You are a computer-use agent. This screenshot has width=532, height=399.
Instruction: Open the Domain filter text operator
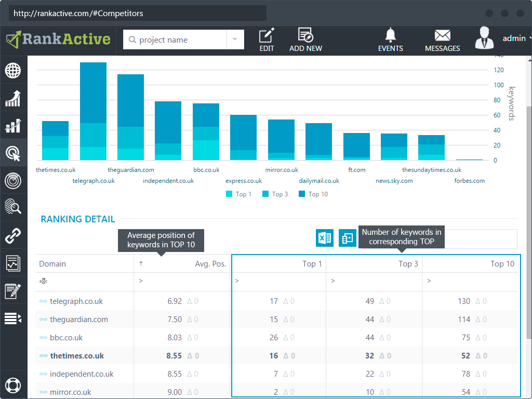[43, 281]
